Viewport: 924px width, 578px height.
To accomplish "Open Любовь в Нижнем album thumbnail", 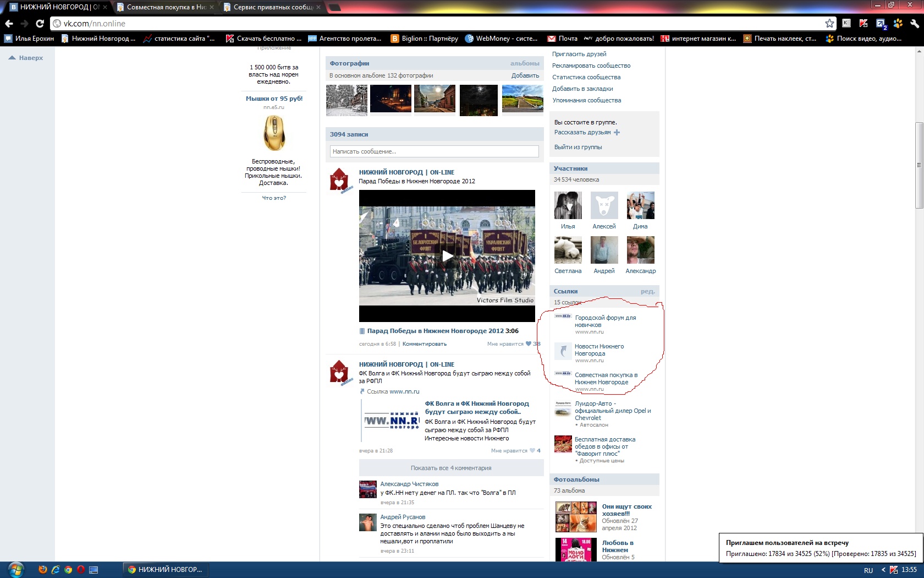I will (x=576, y=549).
